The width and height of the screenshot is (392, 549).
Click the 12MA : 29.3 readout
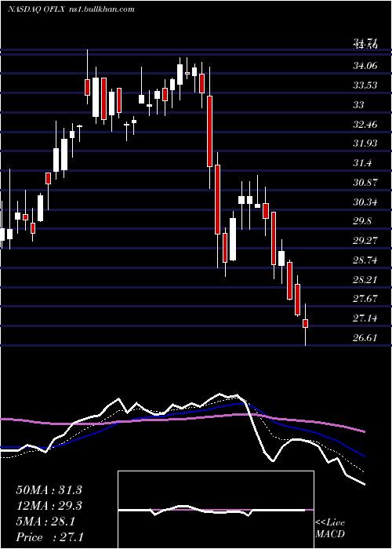49,506
